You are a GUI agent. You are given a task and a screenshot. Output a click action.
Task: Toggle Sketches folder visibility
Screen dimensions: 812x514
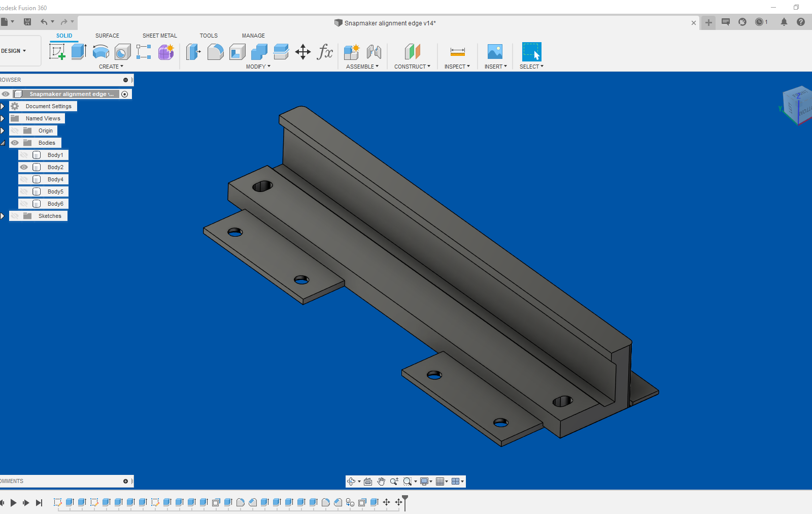[15, 216]
